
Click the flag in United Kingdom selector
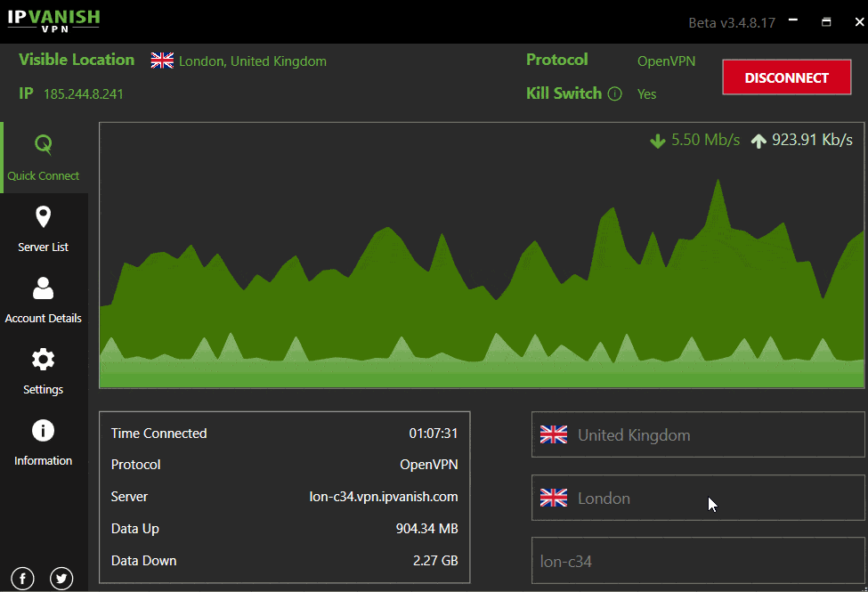(554, 434)
